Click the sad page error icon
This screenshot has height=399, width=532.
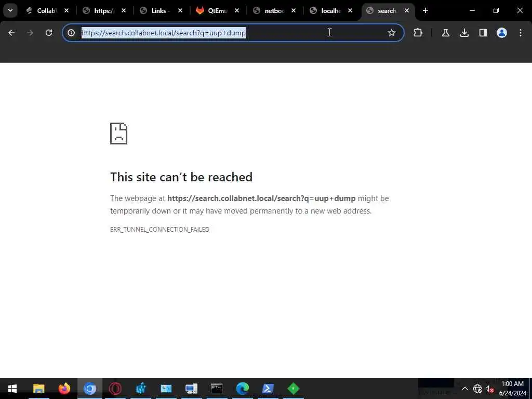pyautogui.click(x=119, y=134)
